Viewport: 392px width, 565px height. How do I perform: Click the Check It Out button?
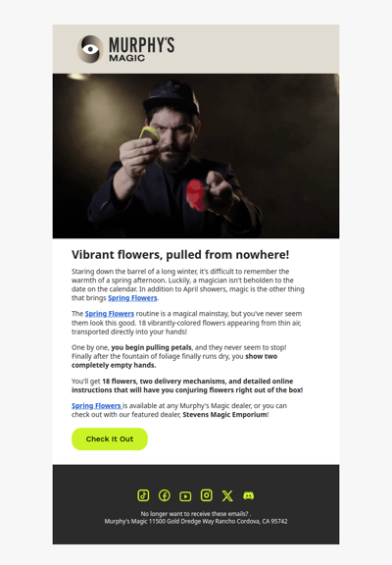pos(110,438)
